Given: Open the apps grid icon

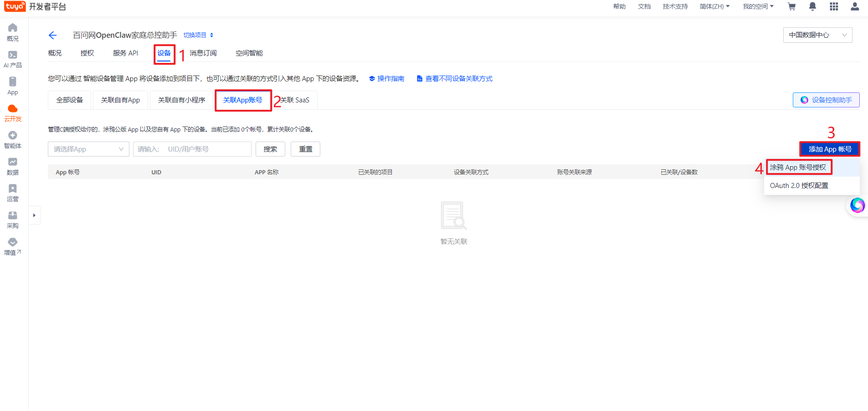Looking at the screenshot, I should (834, 6).
